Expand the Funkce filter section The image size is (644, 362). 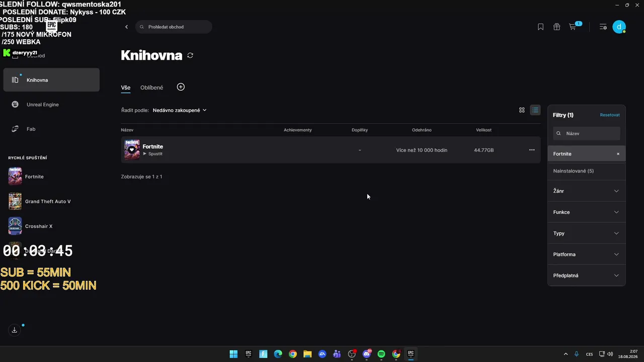click(x=587, y=212)
